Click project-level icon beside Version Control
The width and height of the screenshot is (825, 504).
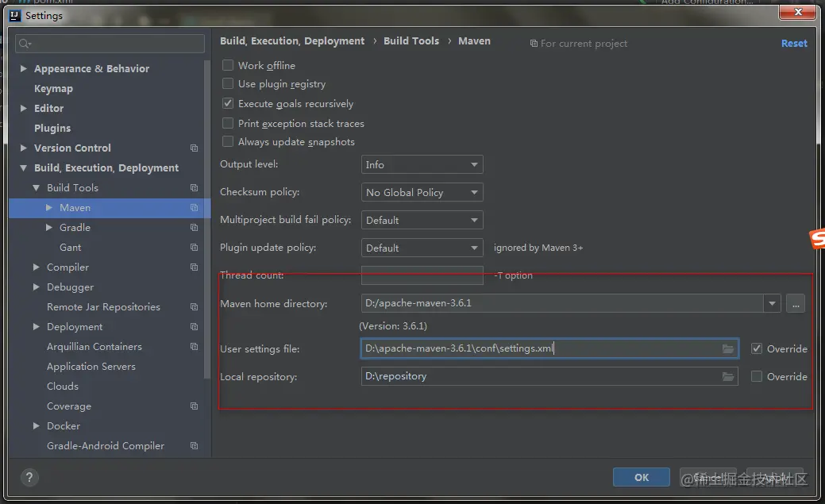tap(195, 148)
